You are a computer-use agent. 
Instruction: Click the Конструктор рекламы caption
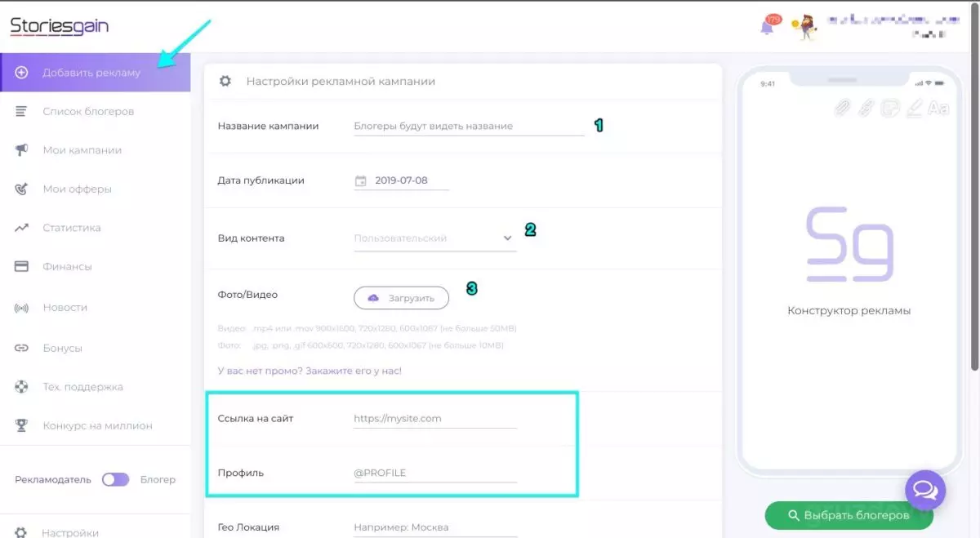tap(849, 310)
